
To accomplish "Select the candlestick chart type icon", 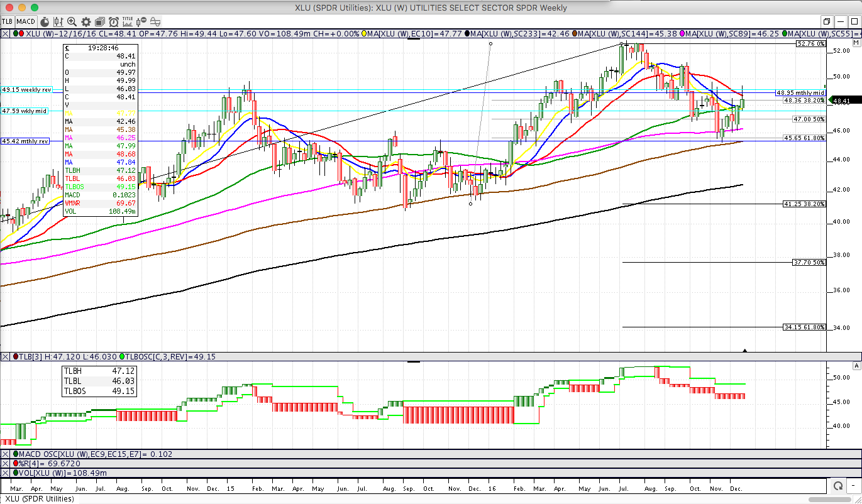I will coord(58,21).
